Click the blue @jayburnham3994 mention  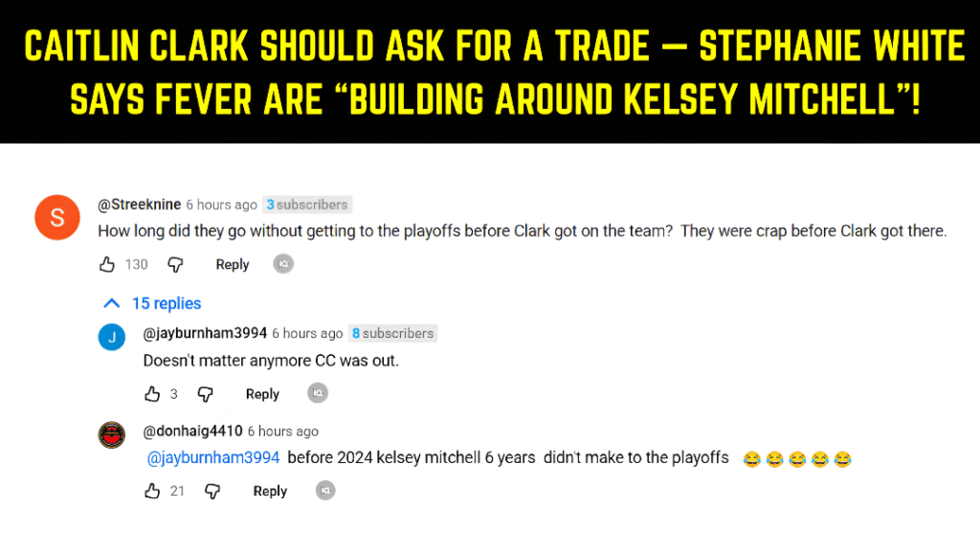click(213, 457)
